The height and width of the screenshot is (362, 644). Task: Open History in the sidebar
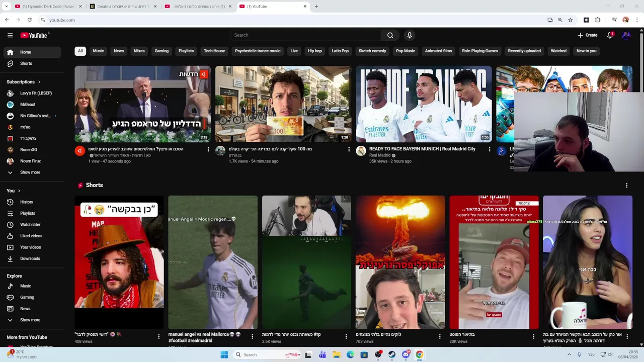(x=32, y=202)
